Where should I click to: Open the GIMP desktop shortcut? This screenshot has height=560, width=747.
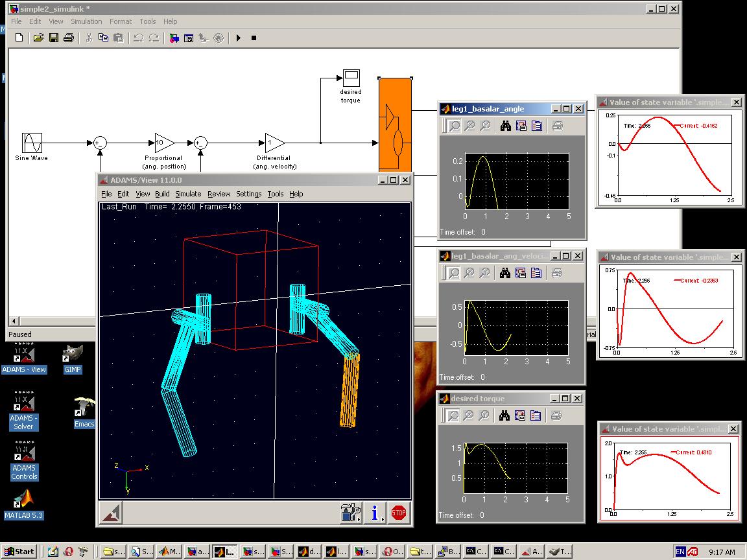tap(73, 359)
